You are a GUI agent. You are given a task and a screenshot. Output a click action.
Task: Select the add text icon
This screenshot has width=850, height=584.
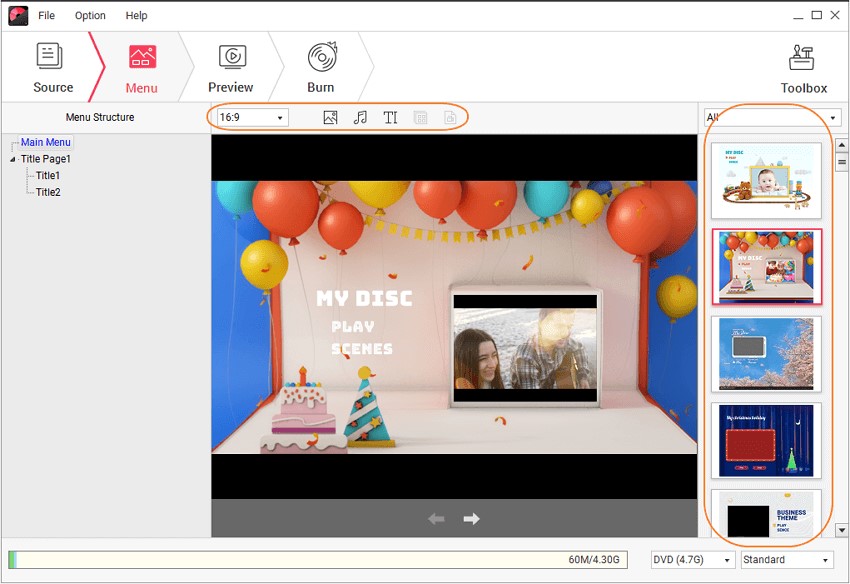click(x=390, y=118)
